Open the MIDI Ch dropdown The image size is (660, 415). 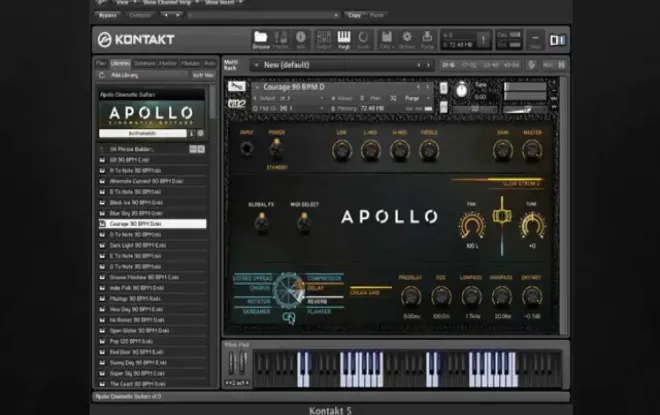click(289, 109)
